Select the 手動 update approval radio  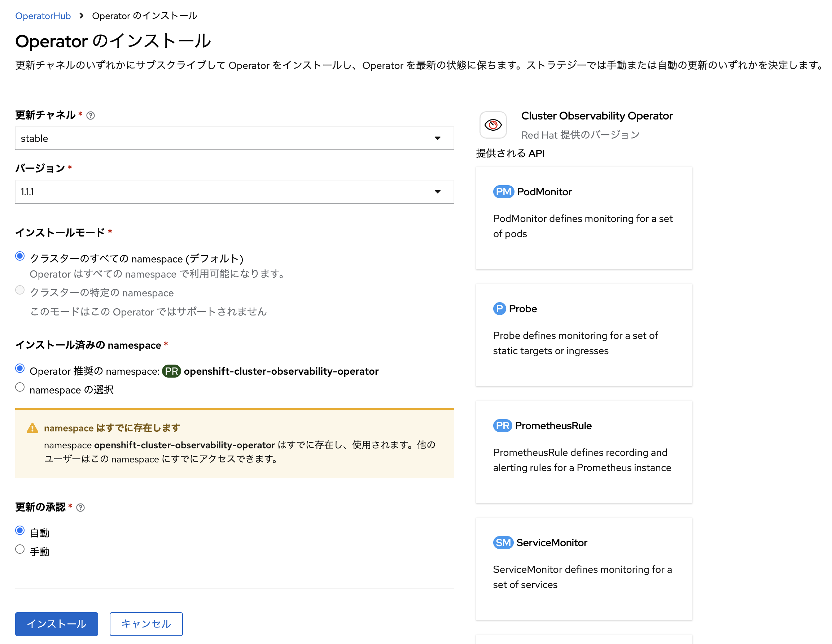click(20, 549)
